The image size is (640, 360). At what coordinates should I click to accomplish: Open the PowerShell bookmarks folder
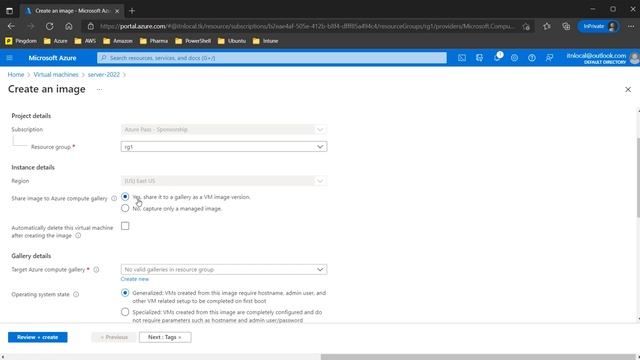pyautogui.click(x=193, y=41)
